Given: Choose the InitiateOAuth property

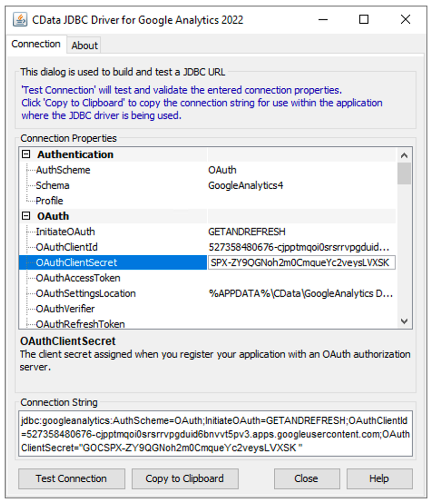Looking at the screenshot, I should [x=65, y=232].
